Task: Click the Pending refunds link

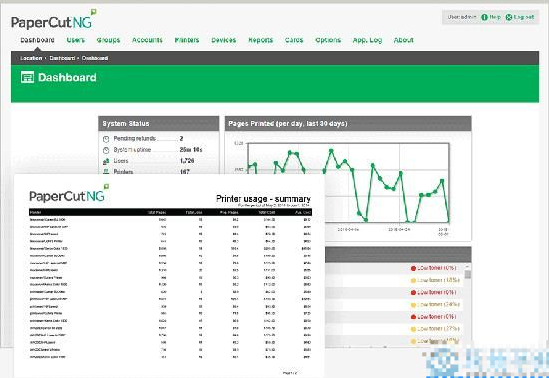Action: (135, 139)
